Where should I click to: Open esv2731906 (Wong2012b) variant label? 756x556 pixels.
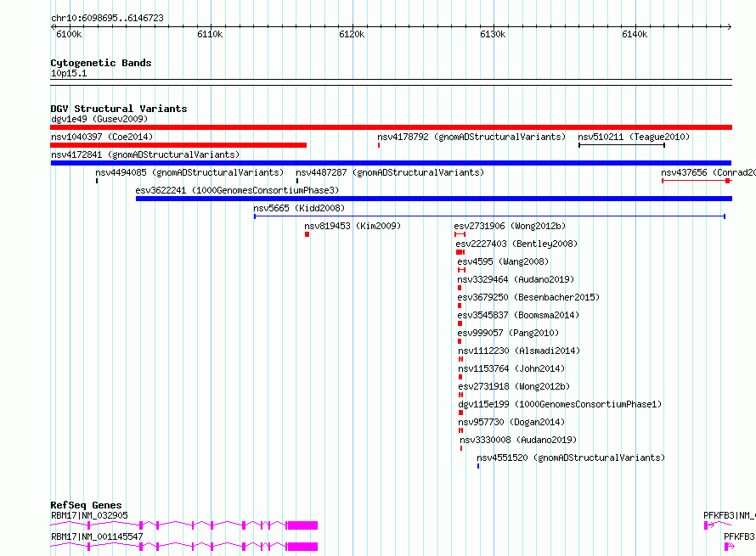pyautogui.click(x=510, y=226)
